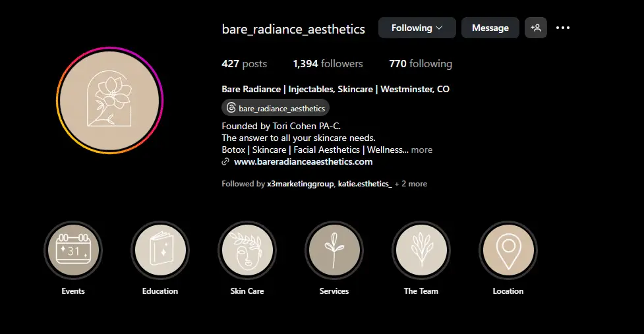Click the 427 posts count
Screen dimensions: 644x334
[245, 64]
